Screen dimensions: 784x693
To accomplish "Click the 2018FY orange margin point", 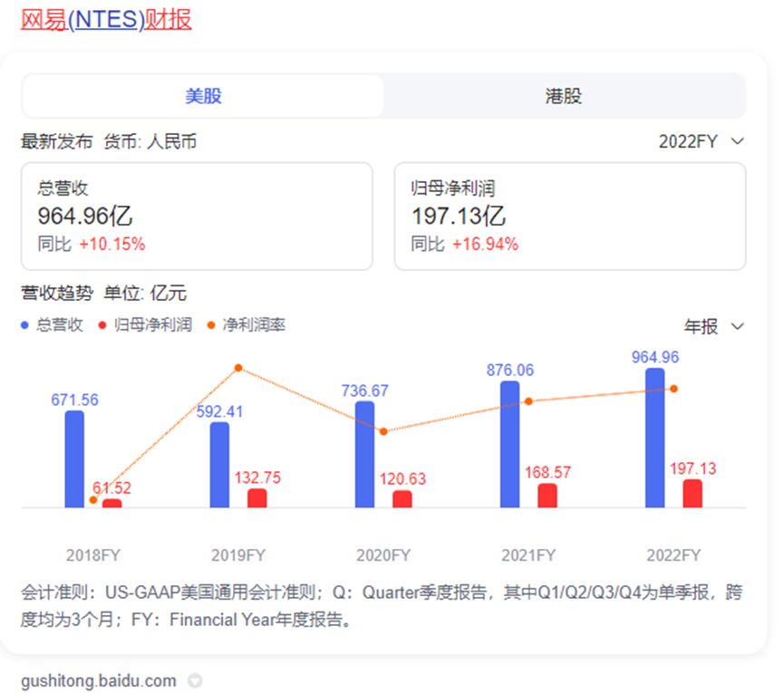I will [x=93, y=500].
